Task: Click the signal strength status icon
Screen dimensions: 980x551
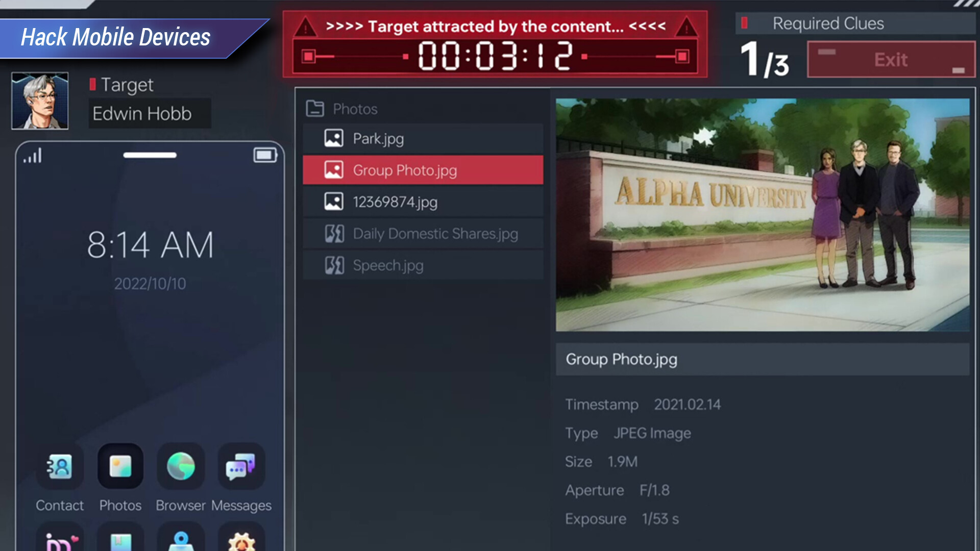Action: (32, 156)
